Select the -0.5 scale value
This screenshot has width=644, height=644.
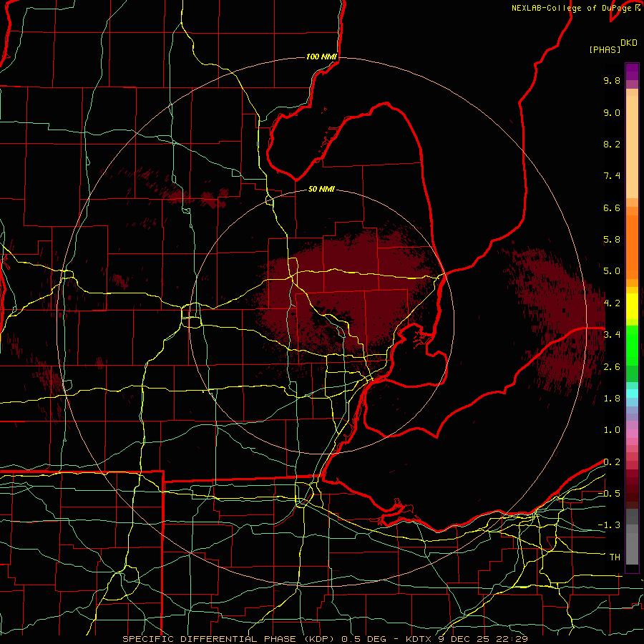[x=609, y=494]
